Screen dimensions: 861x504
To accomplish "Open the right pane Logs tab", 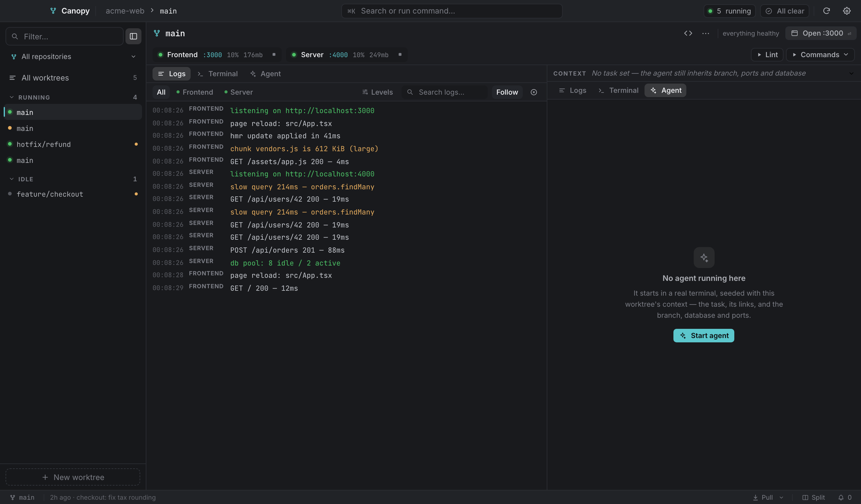I will pos(572,90).
